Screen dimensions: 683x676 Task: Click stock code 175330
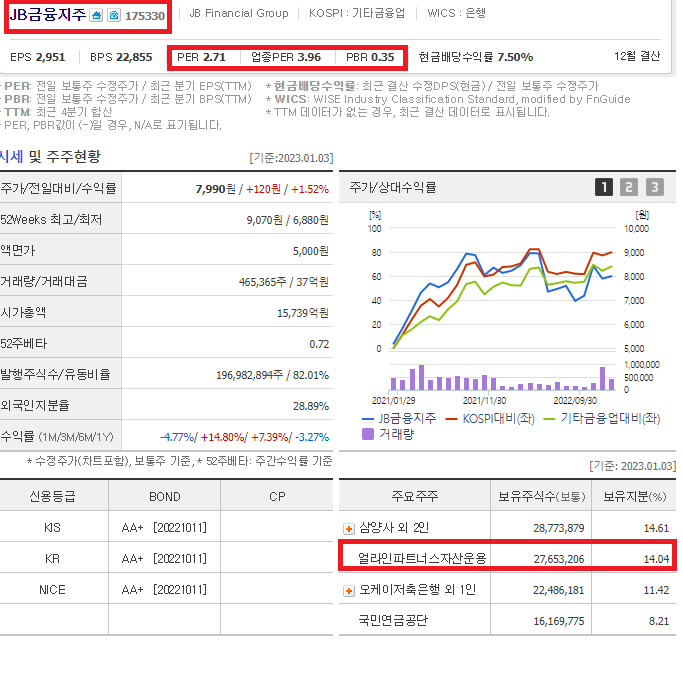[145, 16]
